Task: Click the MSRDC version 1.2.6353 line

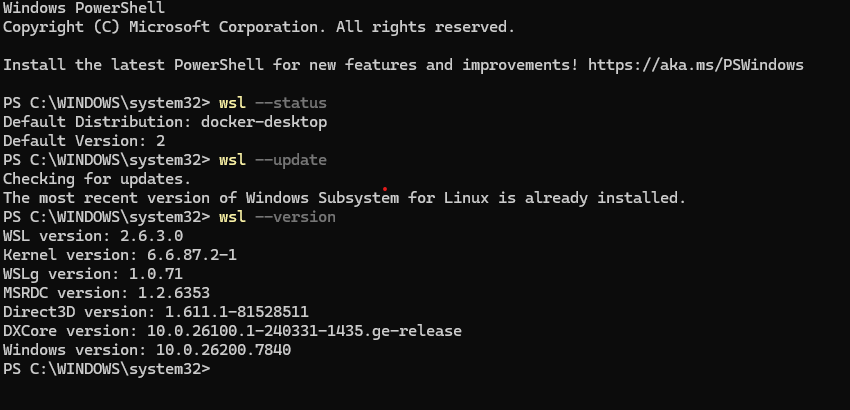Action: pos(107,293)
